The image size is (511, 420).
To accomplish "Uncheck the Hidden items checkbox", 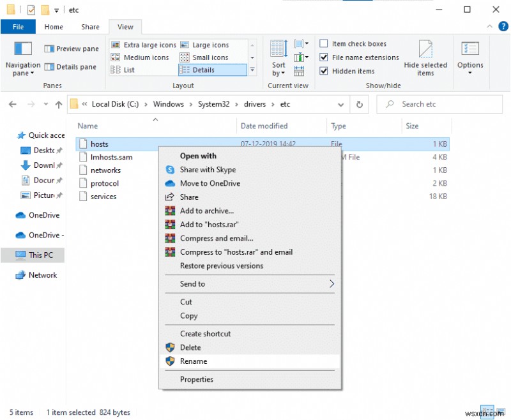I will (324, 71).
